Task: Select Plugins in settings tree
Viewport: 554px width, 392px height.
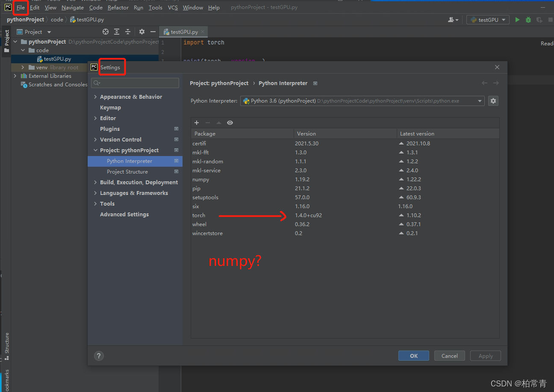Action: (x=110, y=129)
